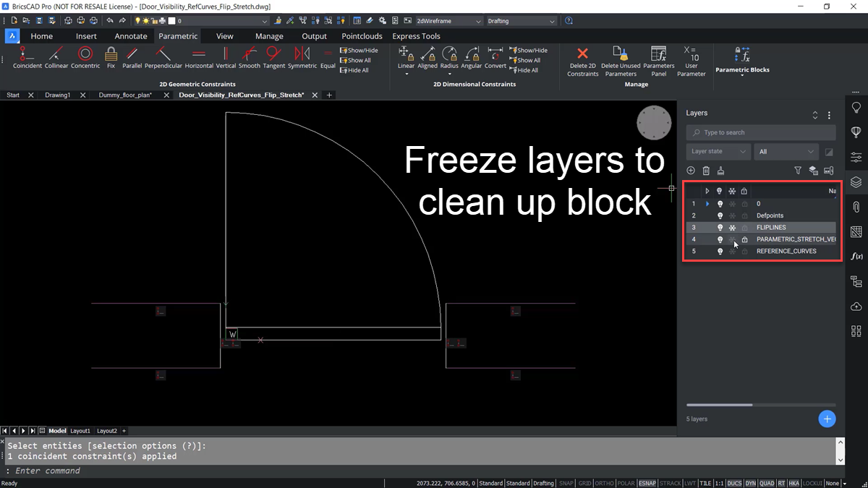Freeze the REFERENCE_CURVES layer
This screenshot has height=488, width=868.
pyautogui.click(x=732, y=252)
